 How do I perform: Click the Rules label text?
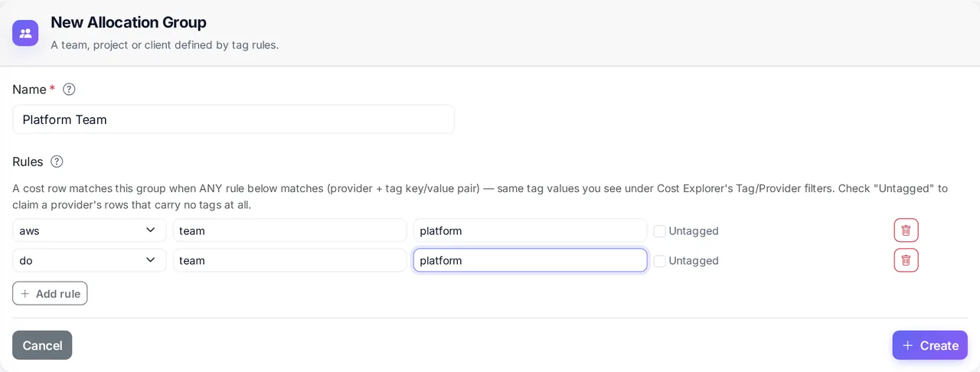coord(28,162)
